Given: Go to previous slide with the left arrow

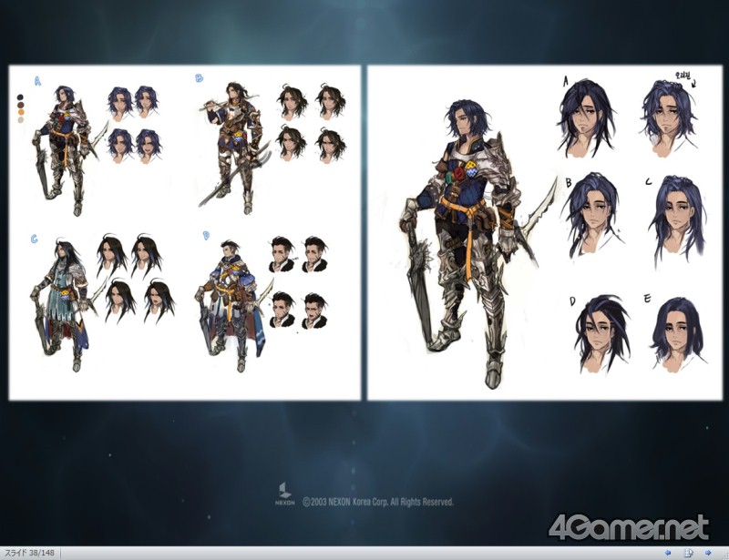Looking at the screenshot, I should tap(668, 553).
